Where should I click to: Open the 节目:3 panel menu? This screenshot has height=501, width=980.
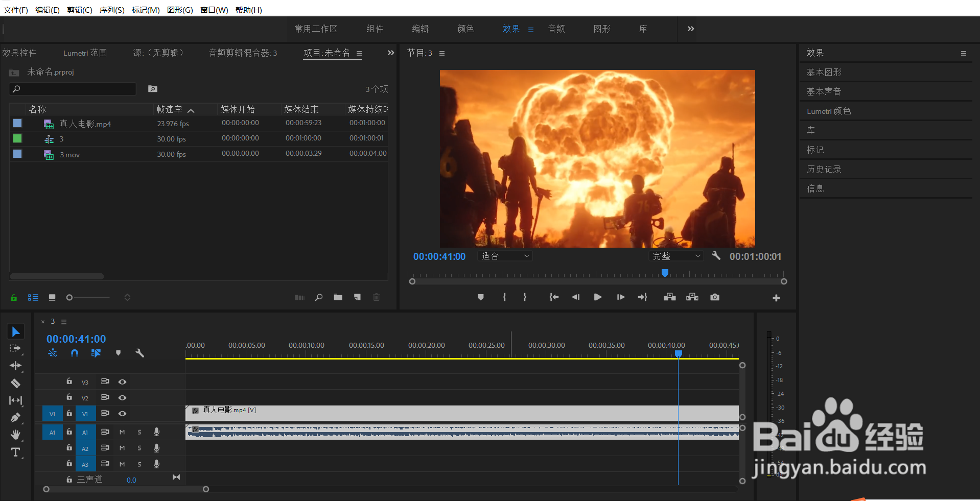coord(442,53)
